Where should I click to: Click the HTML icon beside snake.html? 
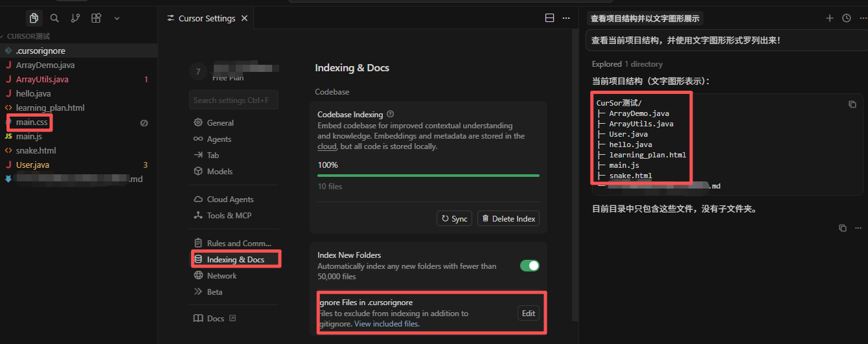[8, 150]
